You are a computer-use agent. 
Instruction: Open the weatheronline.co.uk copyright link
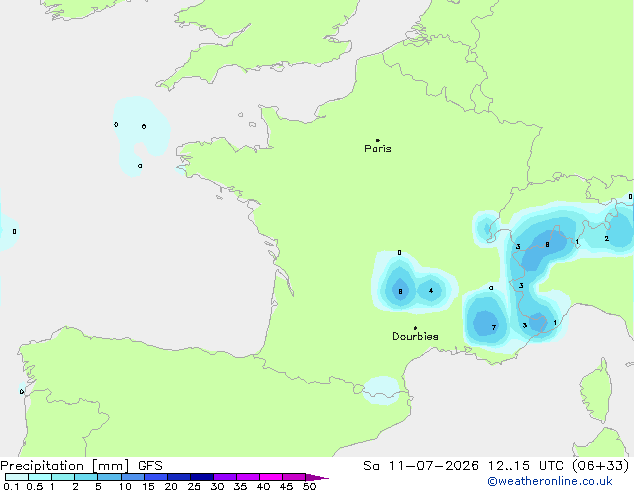(550, 481)
